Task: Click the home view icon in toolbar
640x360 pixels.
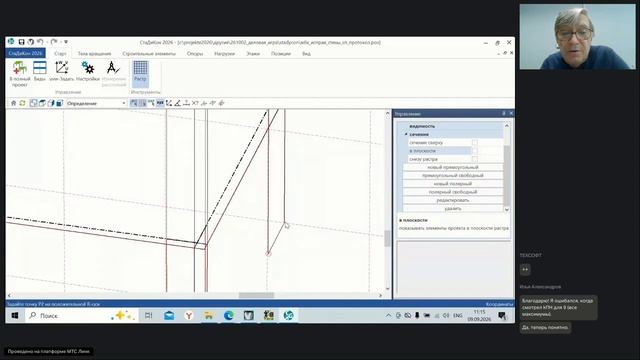Action: coord(13,103)
